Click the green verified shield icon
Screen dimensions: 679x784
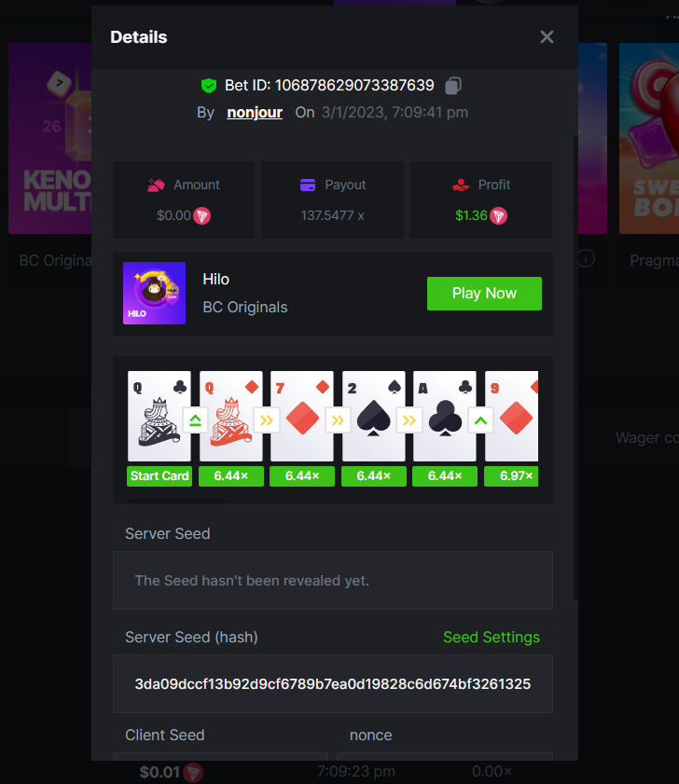pyautogui.click(x=209, y=86)
